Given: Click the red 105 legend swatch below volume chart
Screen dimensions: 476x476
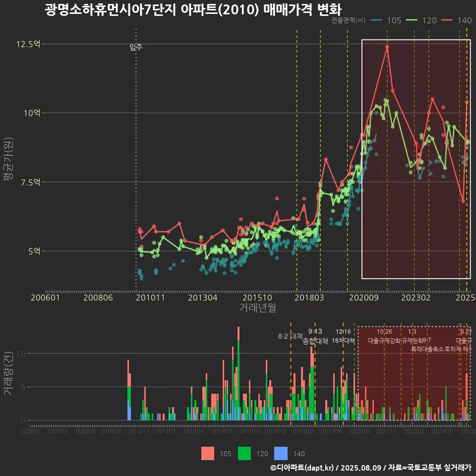Looking at the screenshot, I should coord(208,454).
